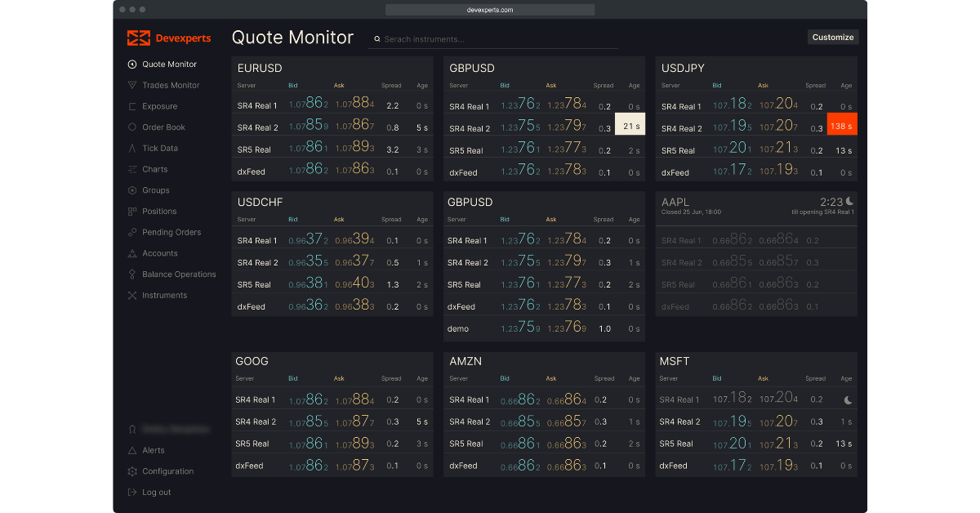Click the EURUSD card title
The width and height of the screenshot is (980, 513).
click(260, 69)
